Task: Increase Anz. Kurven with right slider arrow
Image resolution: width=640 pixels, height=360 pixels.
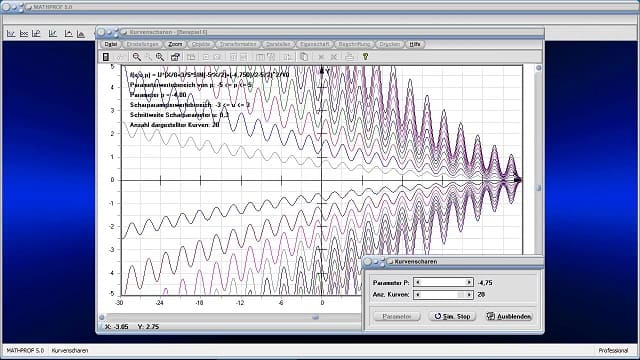Action: point(469,295)
